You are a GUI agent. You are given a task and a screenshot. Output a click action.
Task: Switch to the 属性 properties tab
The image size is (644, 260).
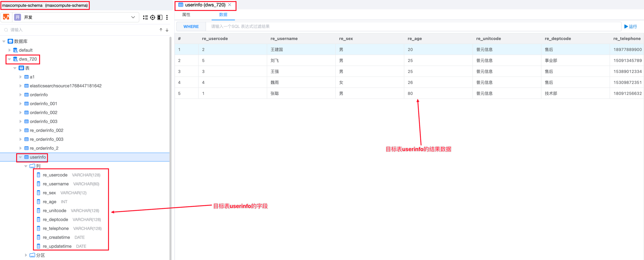click(186, 15)
